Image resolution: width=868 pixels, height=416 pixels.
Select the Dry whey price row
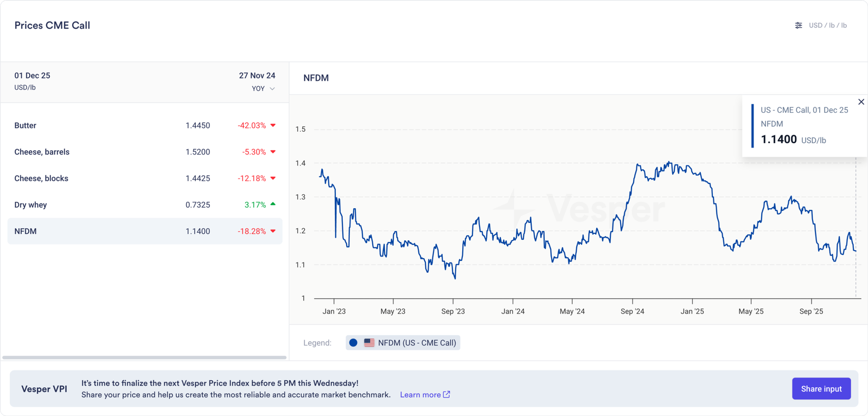144,204
